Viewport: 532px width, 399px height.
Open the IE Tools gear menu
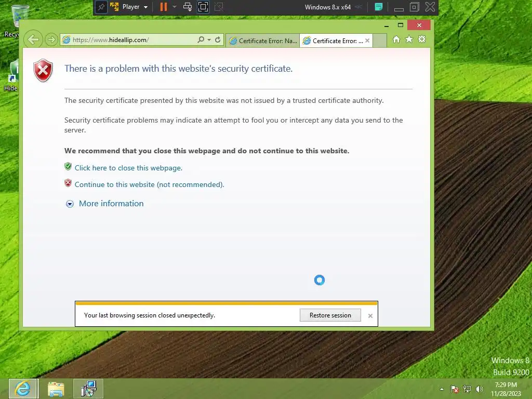pyautogui.click(x=422, y=39)
